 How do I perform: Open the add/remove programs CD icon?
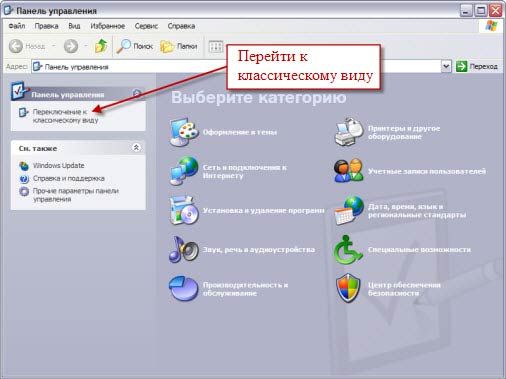[184, 210]
